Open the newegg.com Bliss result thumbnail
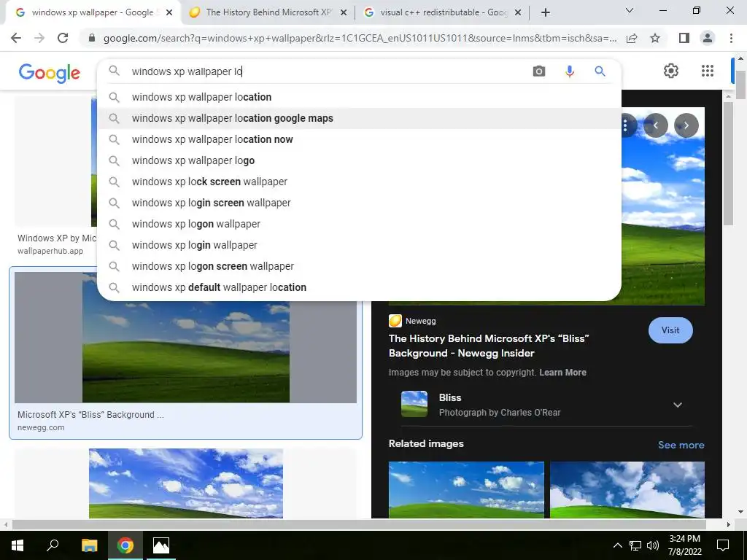This screenshot has width=747, height=560. point(186,338)
